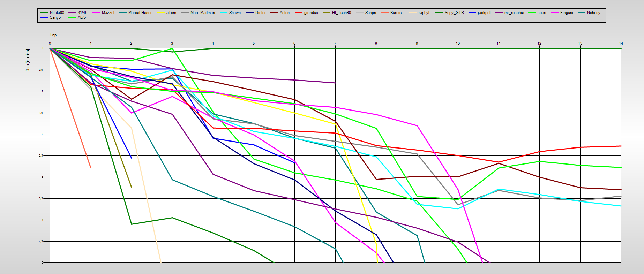The image size is (644, 274).
Task: Select the Sunjin legend entry
Action: tap(370, 13)
